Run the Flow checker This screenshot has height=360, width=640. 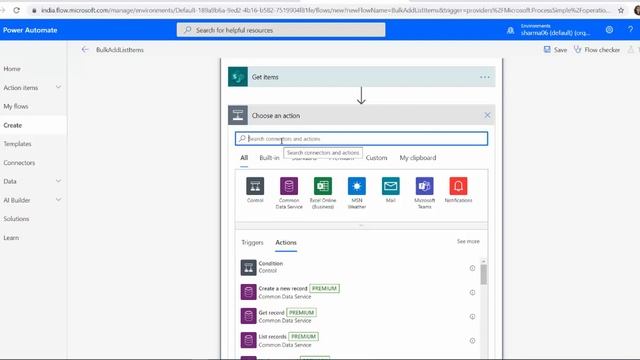pyautogui.click(x=597, y=50)
